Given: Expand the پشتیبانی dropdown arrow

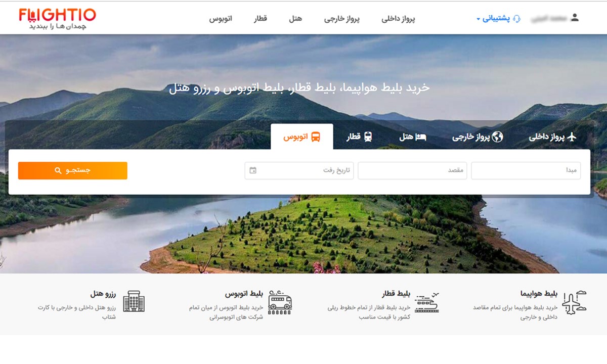Looking at the screenshot, I should [x=478, y=20].
